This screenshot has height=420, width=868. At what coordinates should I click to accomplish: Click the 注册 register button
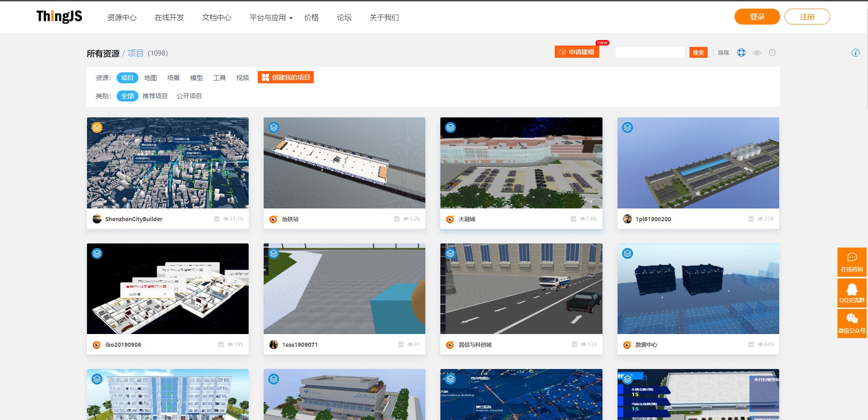807,17
